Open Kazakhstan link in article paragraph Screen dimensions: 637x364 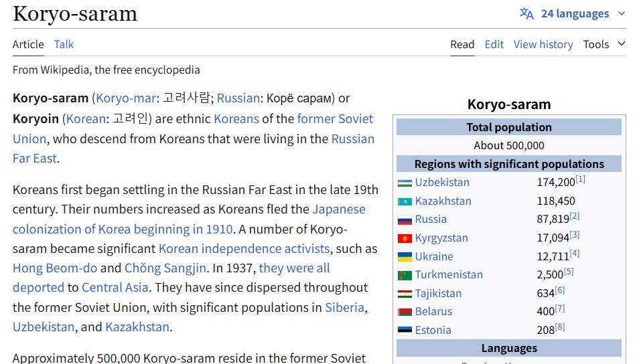[x=137, y=327]
